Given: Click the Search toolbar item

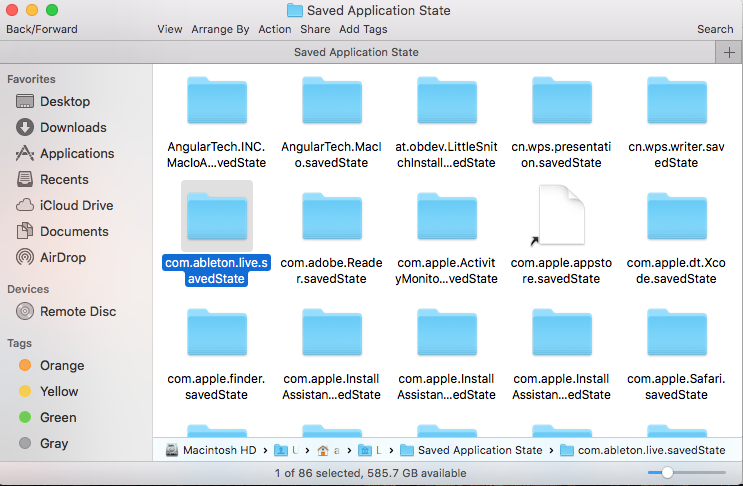Looking at the screenshot, I should [x=715, y=29].
